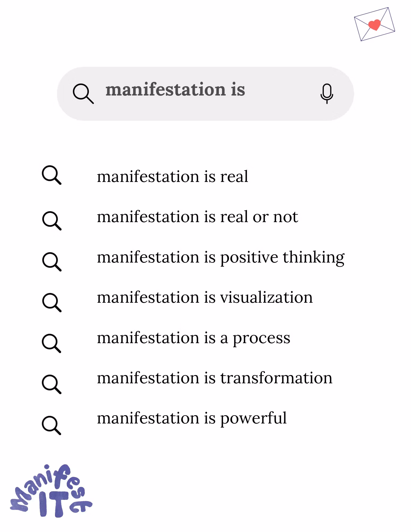Click magnifier next to 'manifestation is transformation'
The width and height of the screenshot is (411, 532).
(52, 384)
